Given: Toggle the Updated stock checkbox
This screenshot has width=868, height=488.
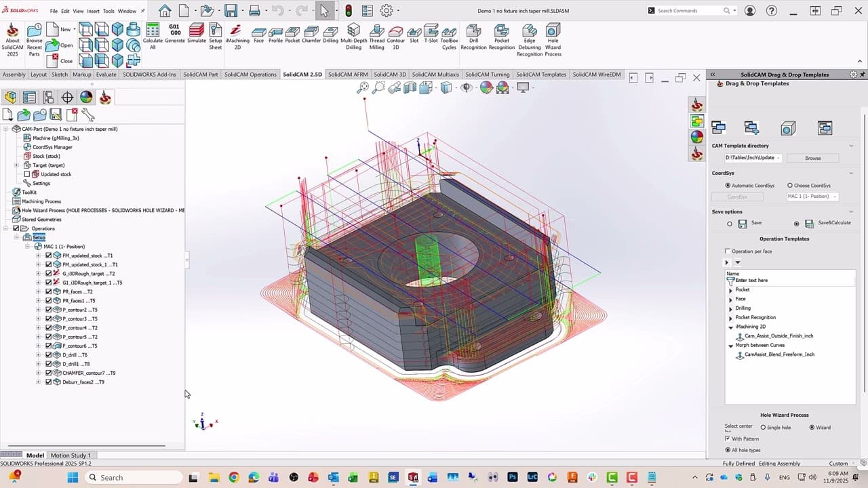Looking at the screenshot, I should pos(27,174).
